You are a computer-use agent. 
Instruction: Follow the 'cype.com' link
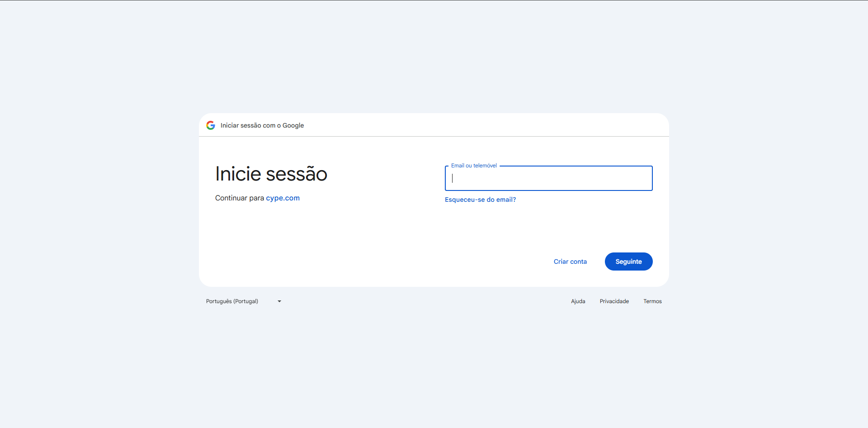point(283,198)
